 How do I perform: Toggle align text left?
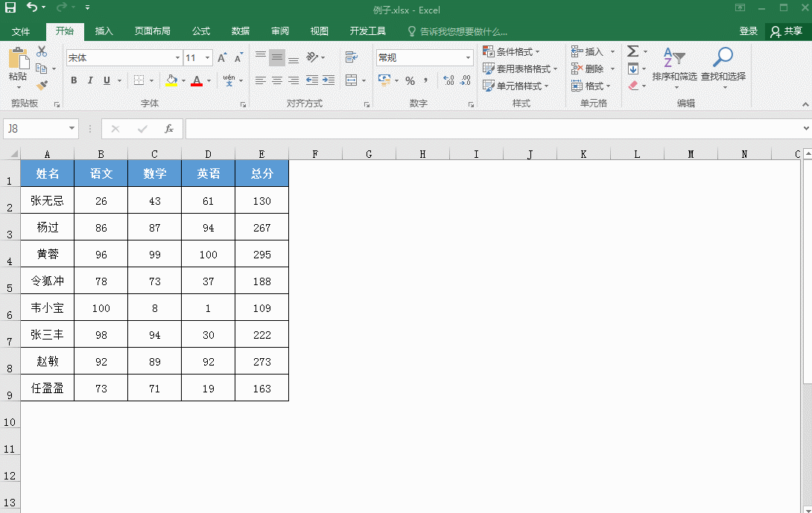coord(261,80)
